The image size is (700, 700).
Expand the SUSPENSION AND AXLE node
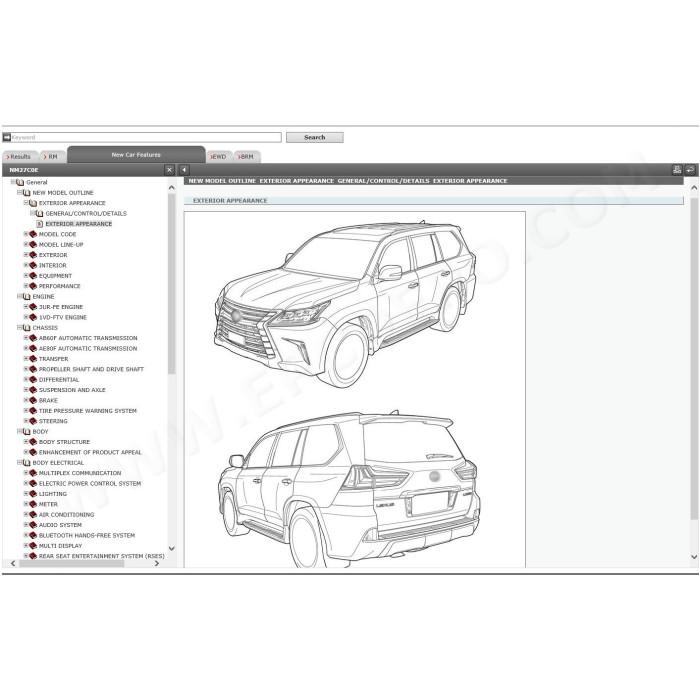tap(26, 390)
